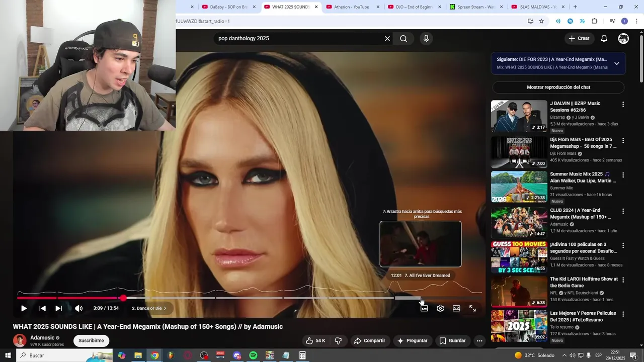Viewport: 644px width, 362px height.
Task: Click the Compartir share button
Action: (x=369, y=340)
